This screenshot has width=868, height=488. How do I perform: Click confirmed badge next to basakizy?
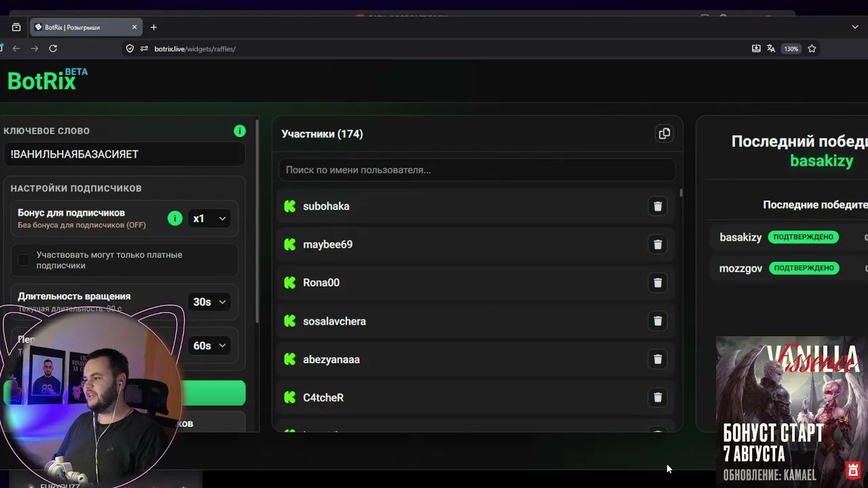[804, 237]
